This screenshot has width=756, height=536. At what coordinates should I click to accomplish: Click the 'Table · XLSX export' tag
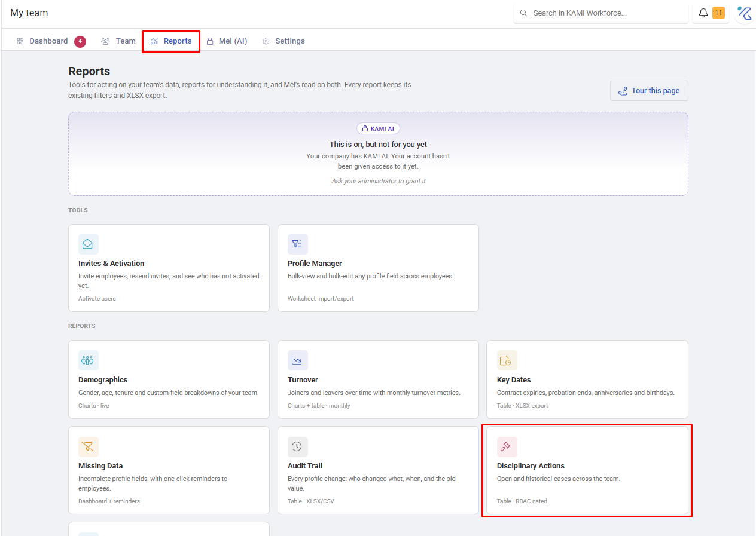point(522,405)
